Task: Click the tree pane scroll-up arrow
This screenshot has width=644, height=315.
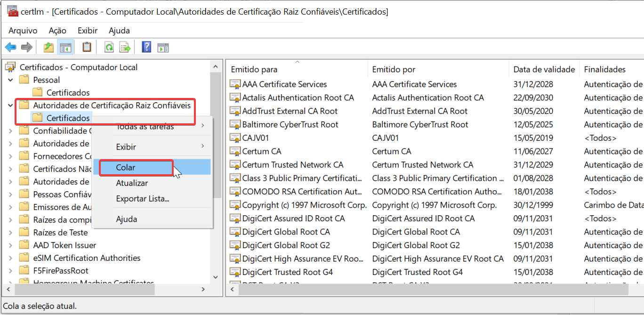Action: pyautogui.click(x=216, y=66)
